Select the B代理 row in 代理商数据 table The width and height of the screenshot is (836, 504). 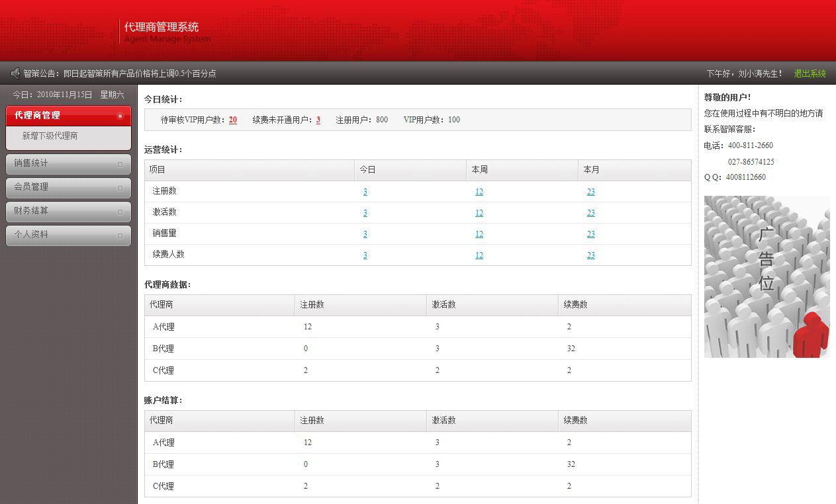418,349
